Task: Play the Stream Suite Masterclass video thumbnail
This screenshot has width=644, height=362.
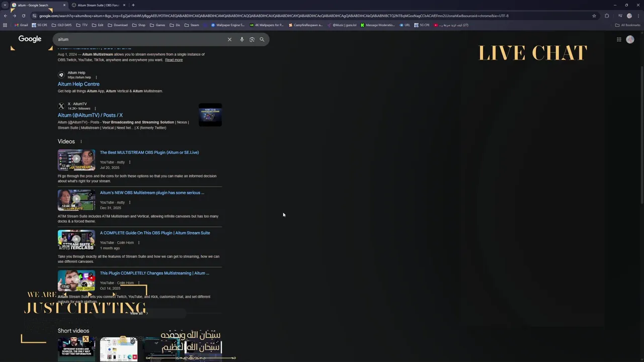Action: pos(76,240)
